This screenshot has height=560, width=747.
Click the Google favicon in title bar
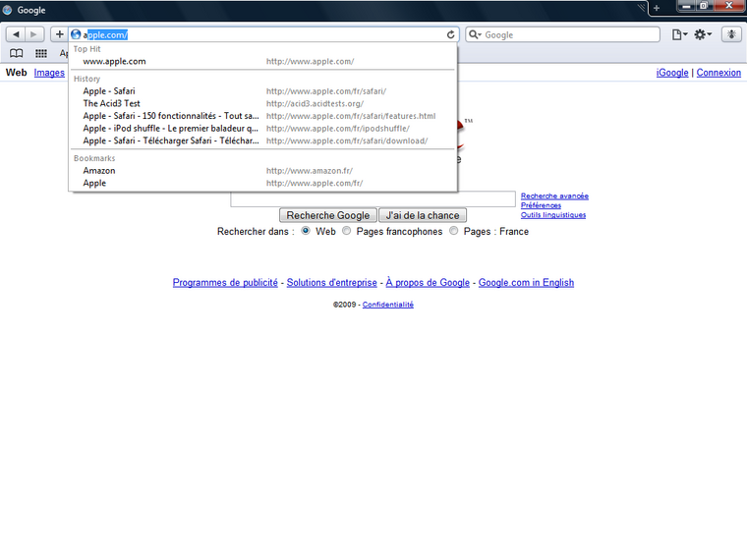click(7, 10)
